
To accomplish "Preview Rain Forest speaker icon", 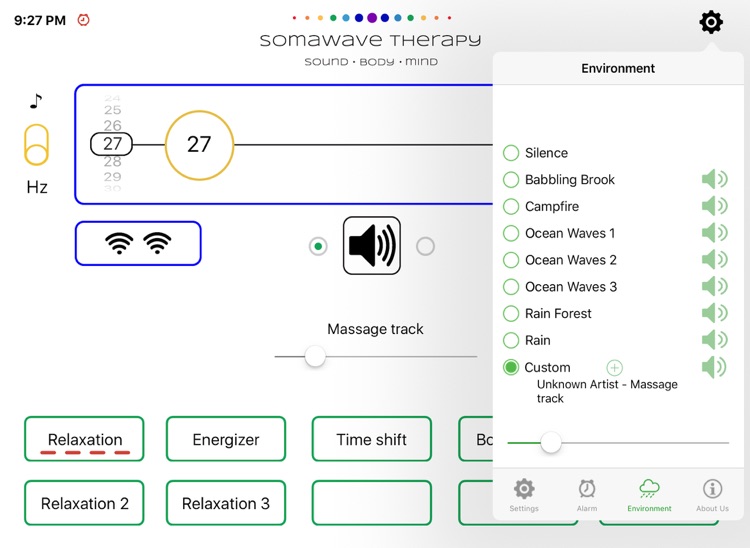I will [715, 313].
